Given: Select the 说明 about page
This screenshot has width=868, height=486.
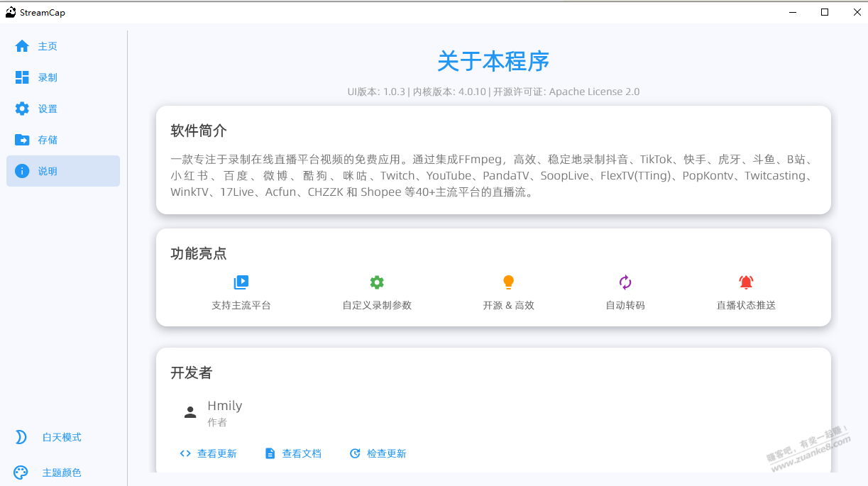Looking at the screenshot, I should 63,171.
